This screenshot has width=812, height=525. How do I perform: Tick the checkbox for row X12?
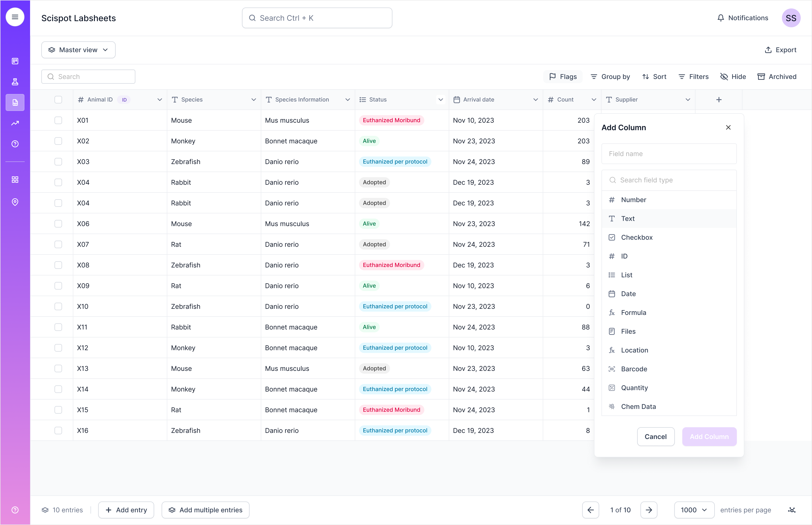(x=58, y=348)
